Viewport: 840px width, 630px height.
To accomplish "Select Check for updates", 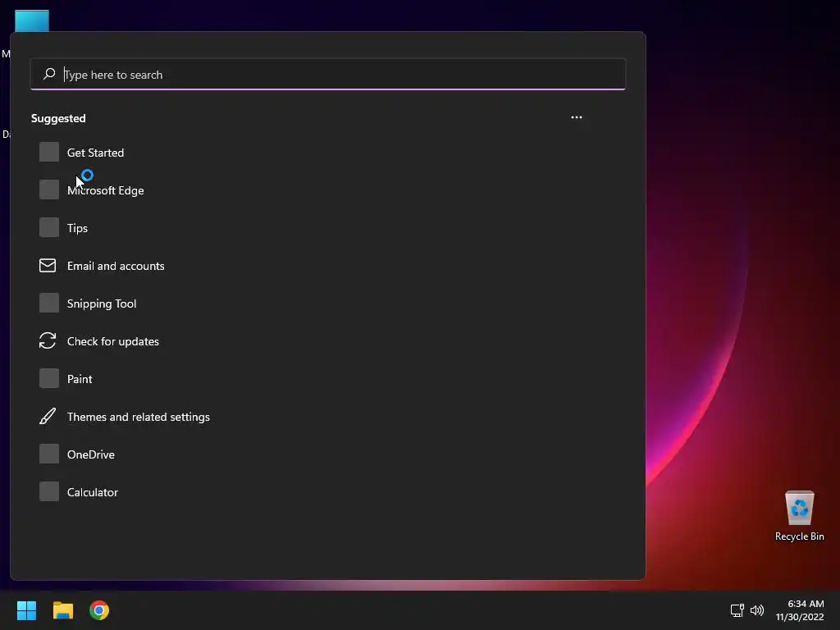I will tap(113, 341).
